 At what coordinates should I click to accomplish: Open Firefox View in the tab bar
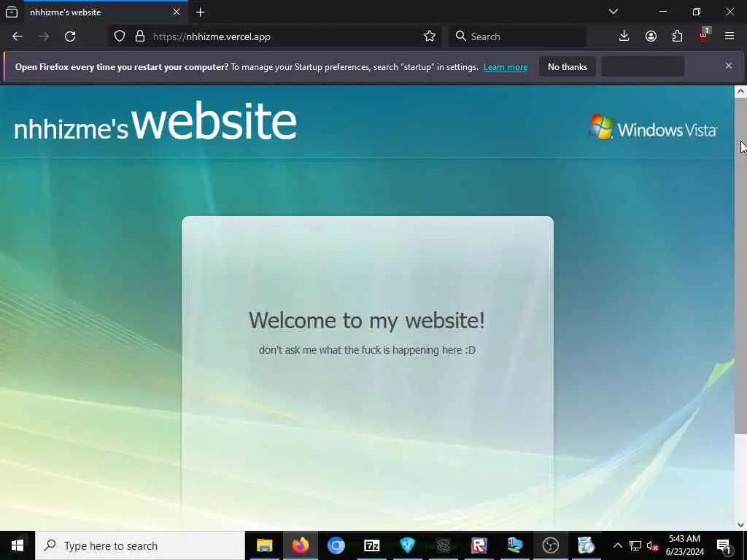[x=12, y=12]
